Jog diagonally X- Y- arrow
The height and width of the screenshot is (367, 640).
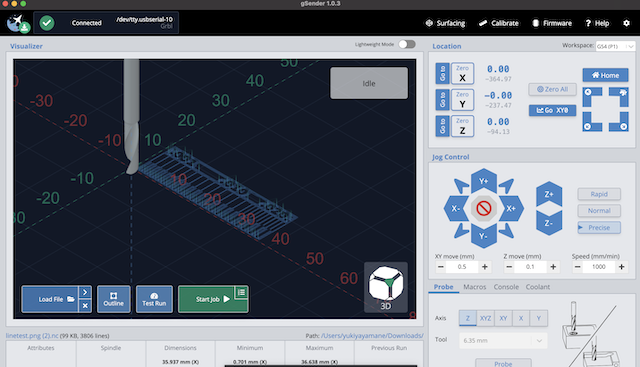click(x=462, y=231)
